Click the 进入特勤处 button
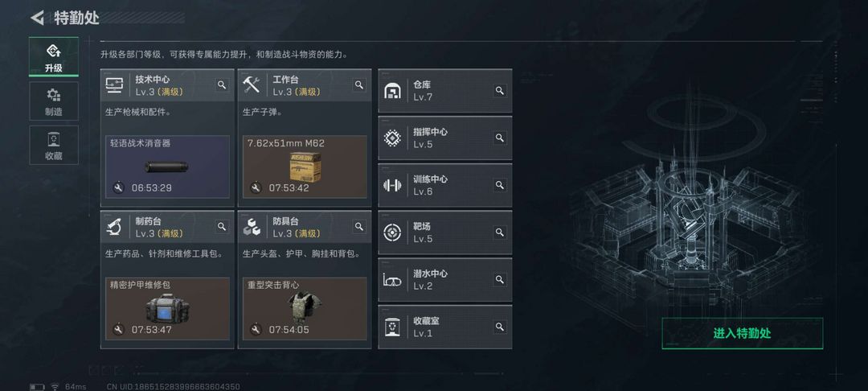Image resolution: width=868 pixels, height=391 pixels. tap(743, 333)
